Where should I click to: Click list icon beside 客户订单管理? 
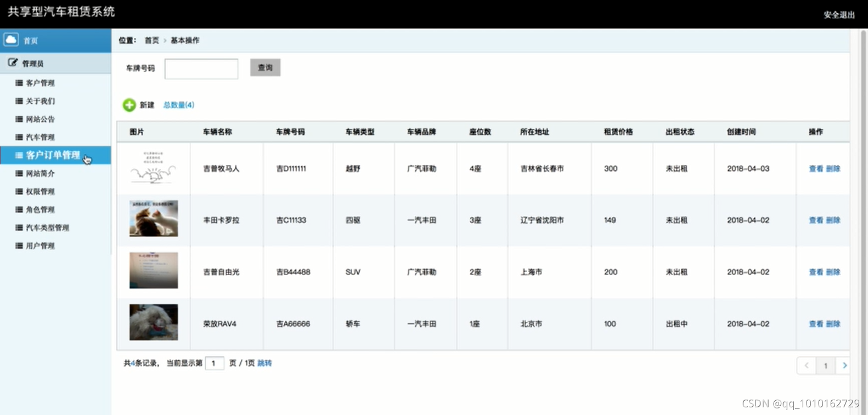point(19,155)
